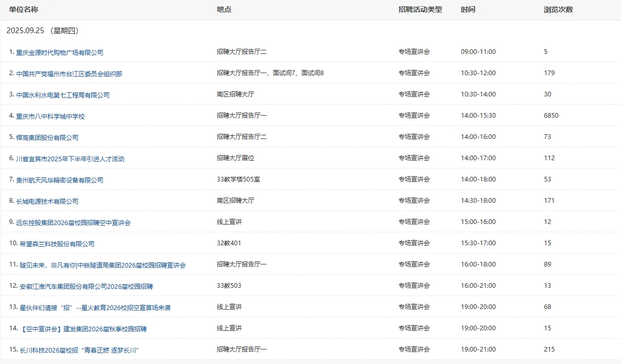Click the 单位名称 column header
The height and width of the screenshot is (364, 621).
[x=23, y=9]
